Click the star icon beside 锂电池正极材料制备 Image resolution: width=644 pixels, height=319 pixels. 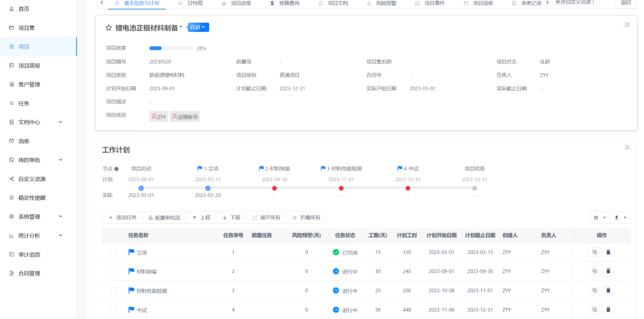coord(109,27)
